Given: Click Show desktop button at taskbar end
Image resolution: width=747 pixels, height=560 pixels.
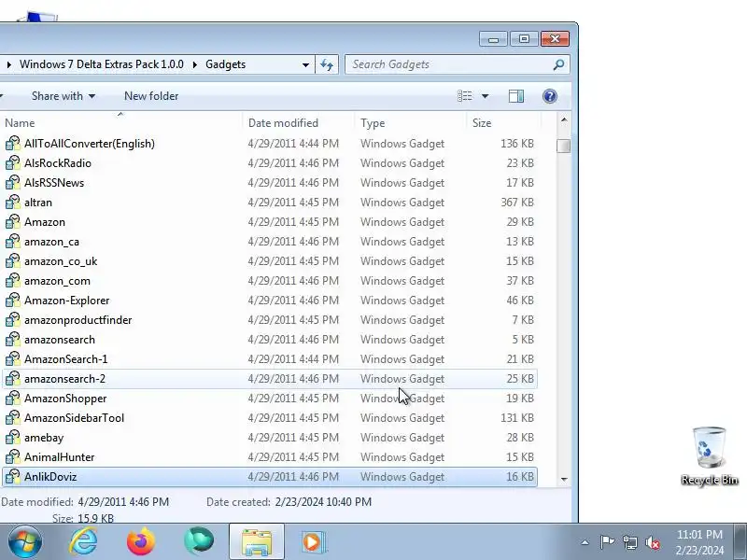Looking at the screenshot, I should [740, 542].
